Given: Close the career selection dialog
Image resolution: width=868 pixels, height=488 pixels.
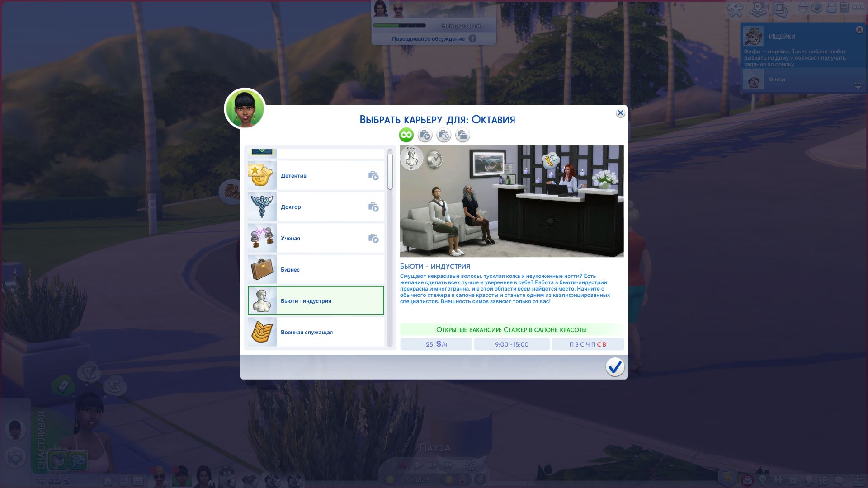Looking at the screenshot, I should tap(620, 113).
